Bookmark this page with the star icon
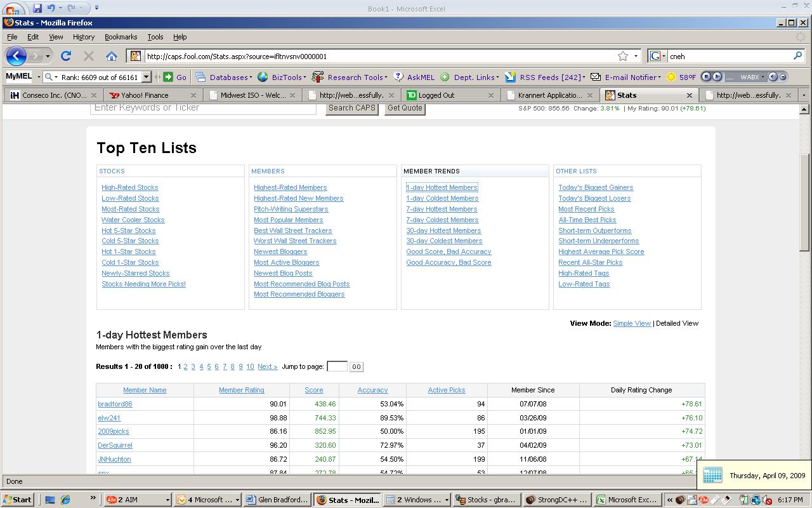The height and width of the screenshot is (508, 812). [623, 56]
